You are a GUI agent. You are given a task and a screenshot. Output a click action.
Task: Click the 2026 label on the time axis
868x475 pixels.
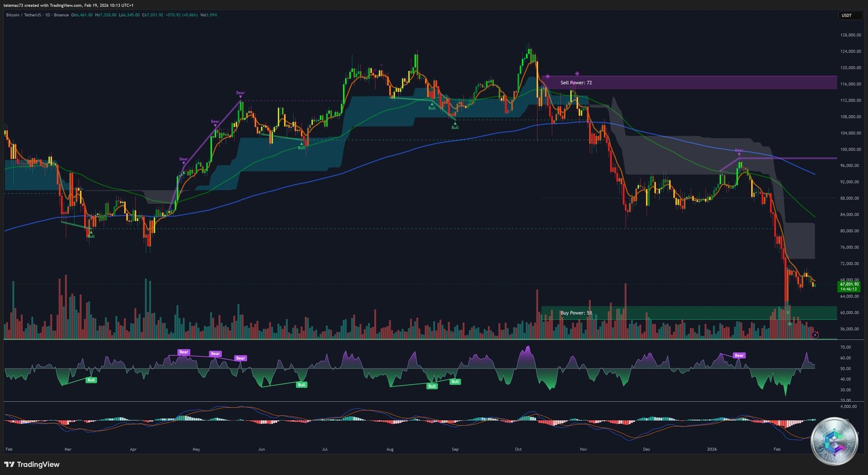(712, 449)
